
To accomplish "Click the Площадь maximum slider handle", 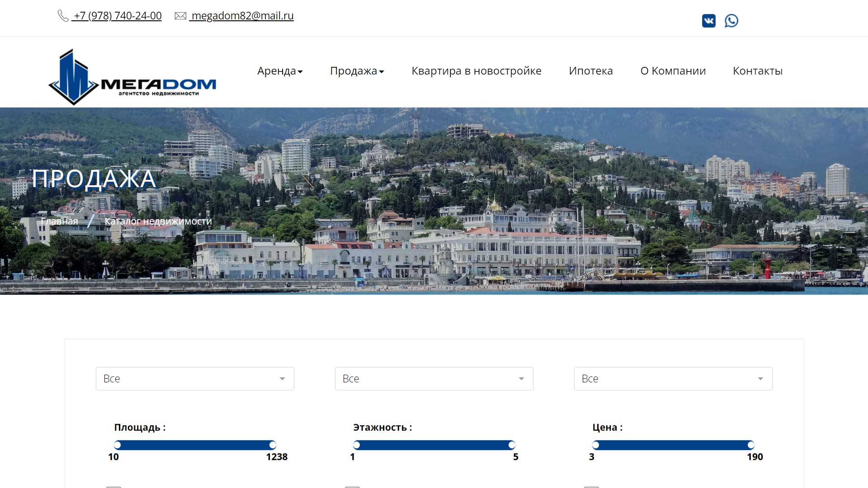I will pos(272,445).
